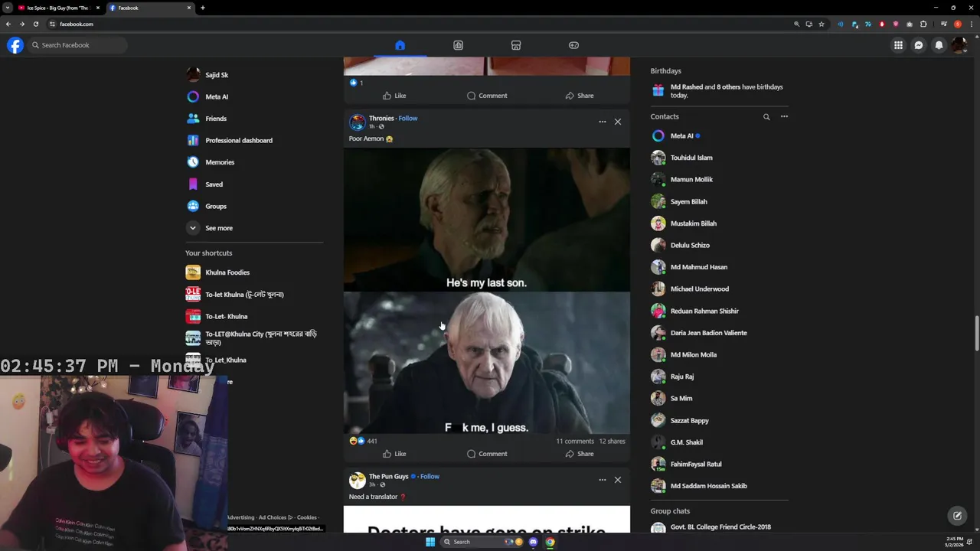980x551 pixels.
Task: Open Chrome from the taskbar
Action: (550, 542)
